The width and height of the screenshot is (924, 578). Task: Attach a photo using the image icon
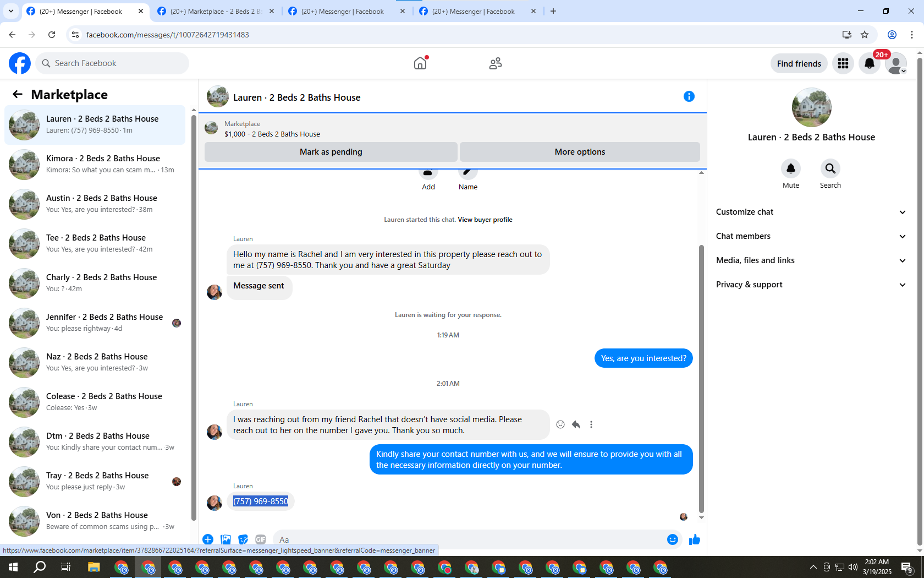coord(226,539)
